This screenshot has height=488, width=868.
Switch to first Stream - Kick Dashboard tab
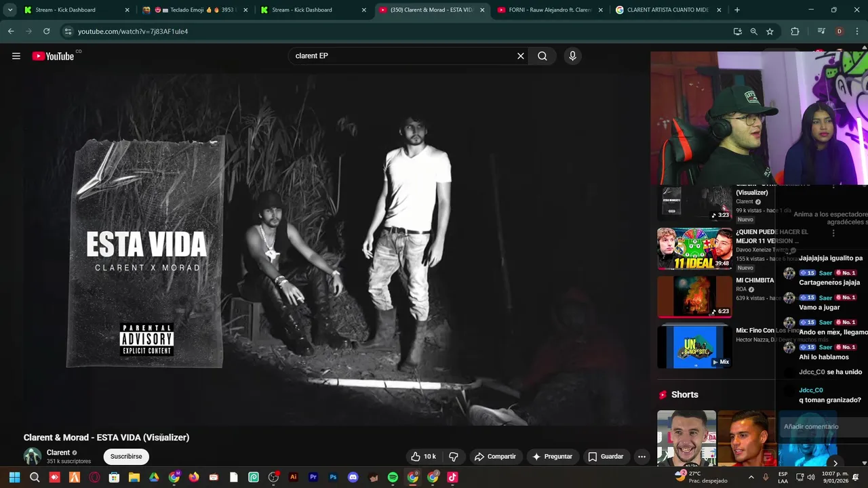pos(76,10)
